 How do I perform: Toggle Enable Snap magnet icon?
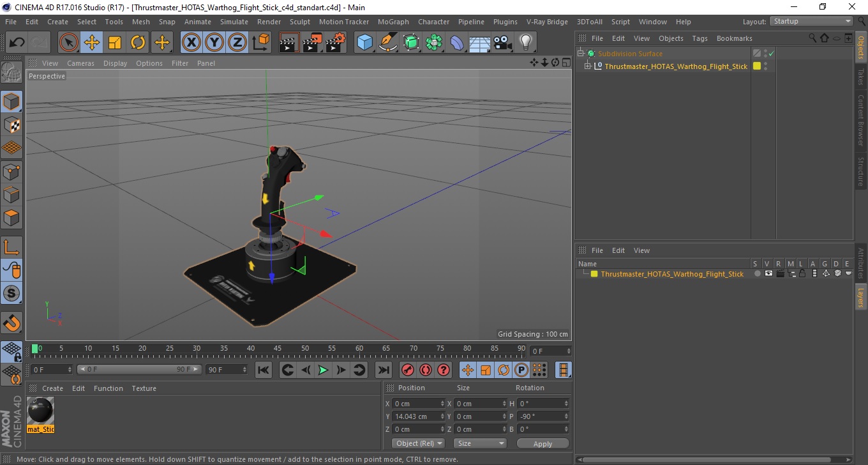pos(12,323)
